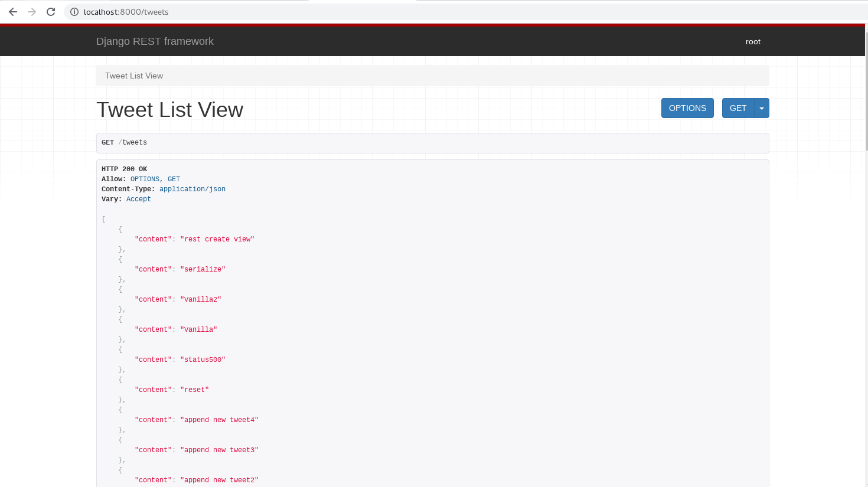Select the "append new tweet2" value

pyautogui.click(x=219, y=480)
